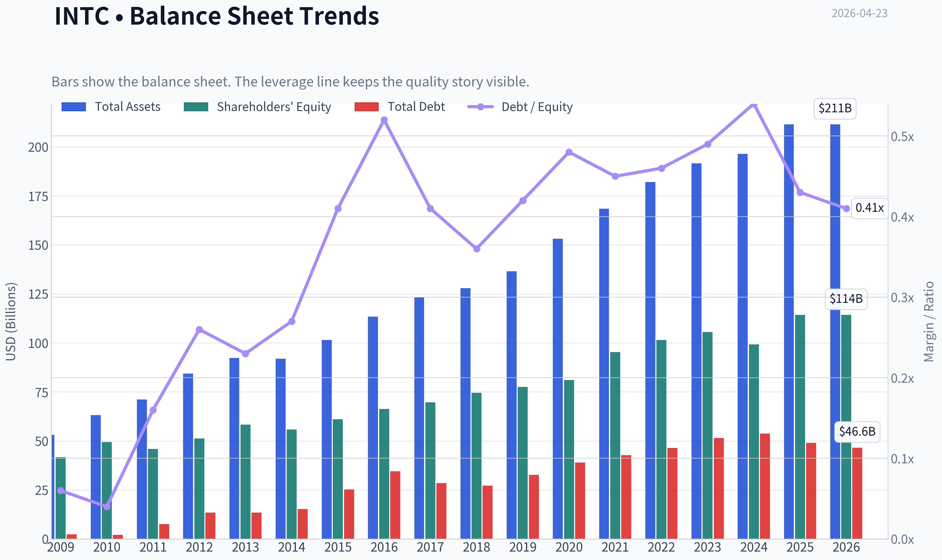Click the 200 tick on left axis

[x=38, y=147]
